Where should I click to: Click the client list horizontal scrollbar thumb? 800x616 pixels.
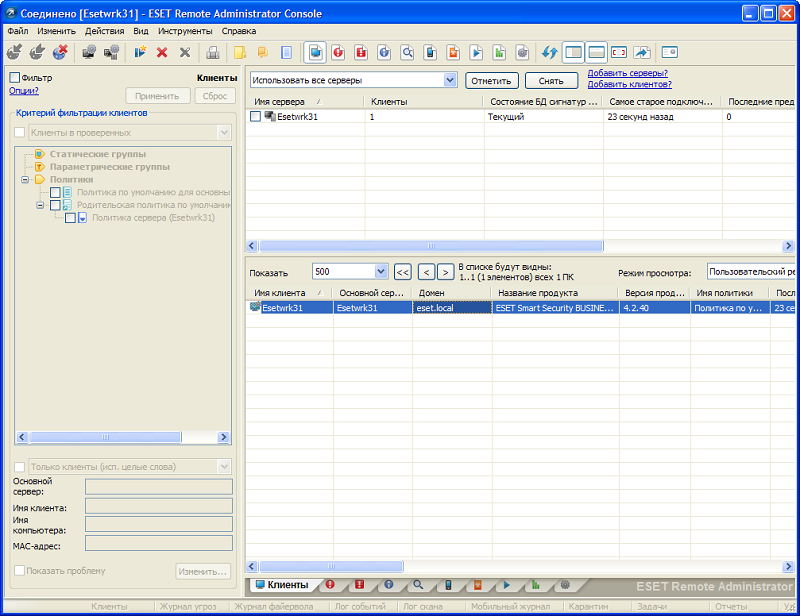tap(331, 566)
